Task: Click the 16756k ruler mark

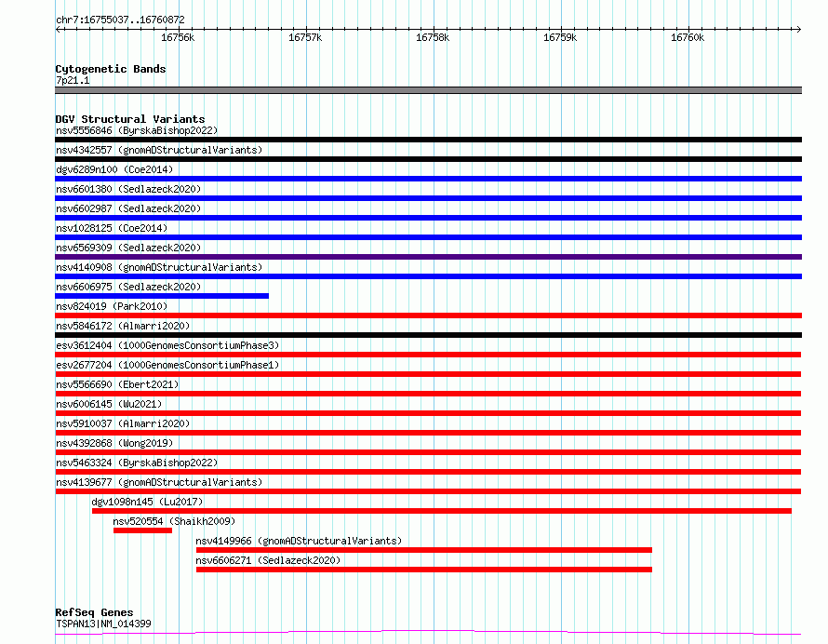Action: pyautogui.click(x=178, y=37)
